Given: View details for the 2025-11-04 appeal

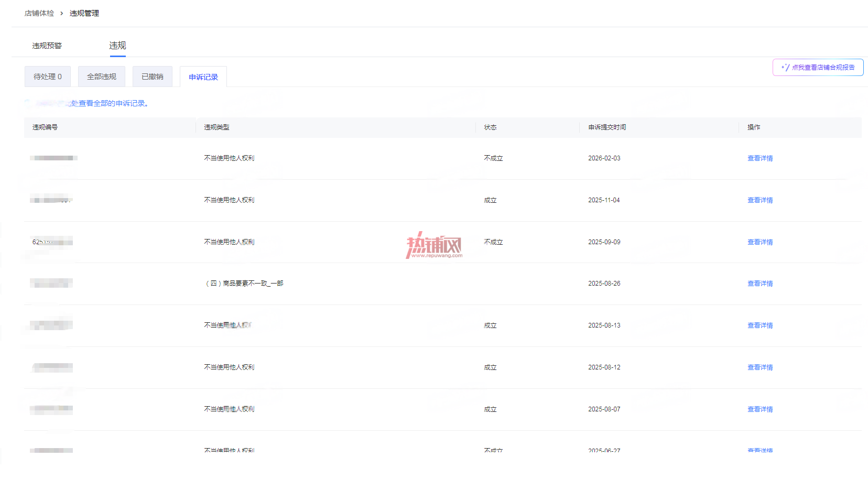Looking at the screenshot, I should coord(760,200).
